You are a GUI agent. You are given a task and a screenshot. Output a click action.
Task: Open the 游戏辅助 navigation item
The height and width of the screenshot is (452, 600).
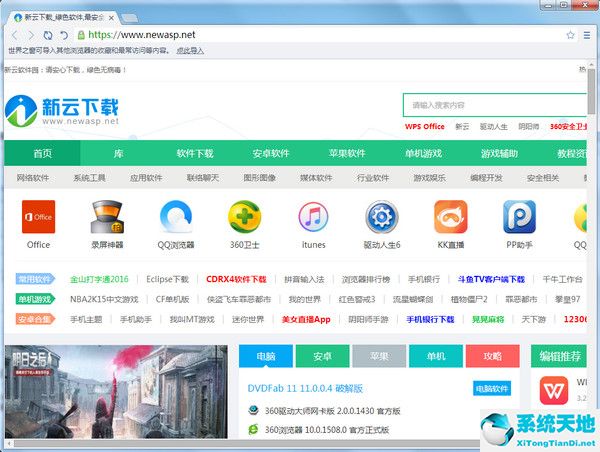[x=499, y=153]
